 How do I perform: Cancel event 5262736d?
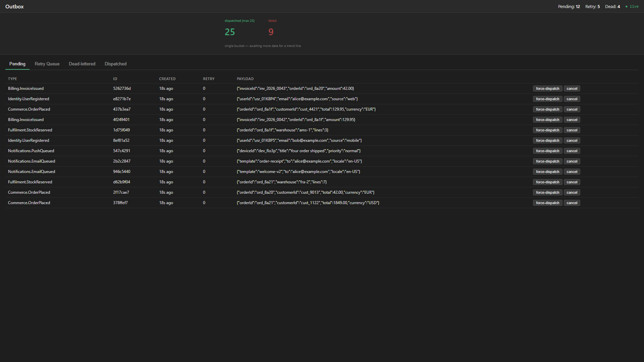572,88
